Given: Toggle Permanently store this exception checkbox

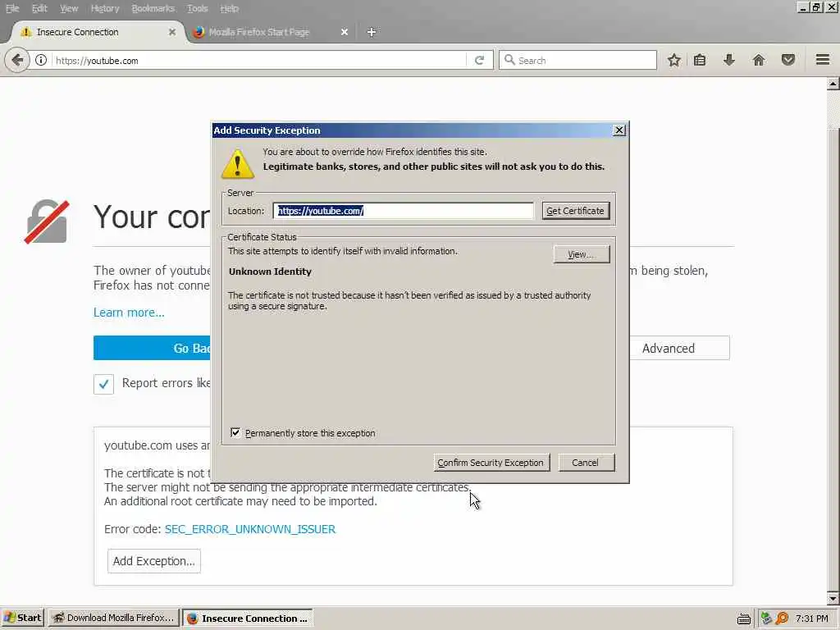Looking at the screenshot, I should 235,432.
